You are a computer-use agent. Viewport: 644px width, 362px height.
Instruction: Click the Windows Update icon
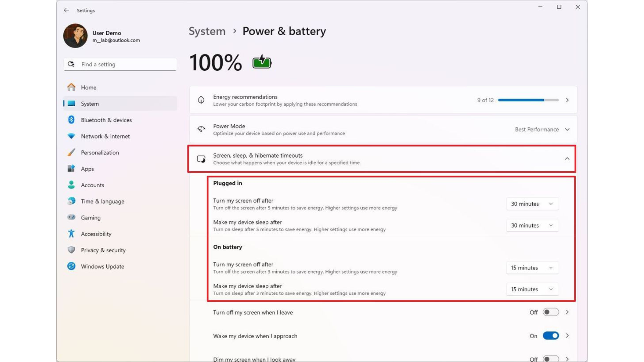tap(71, 266)
